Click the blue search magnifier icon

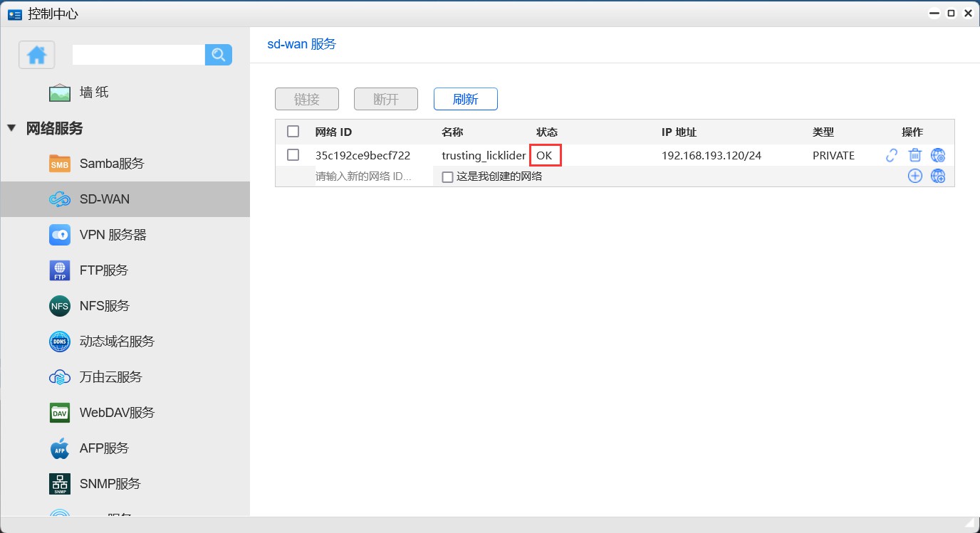tap(218, 54)
